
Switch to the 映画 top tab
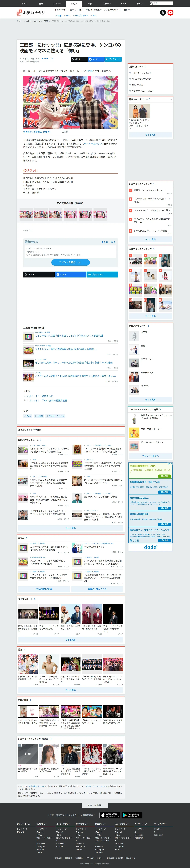point(90,3)
